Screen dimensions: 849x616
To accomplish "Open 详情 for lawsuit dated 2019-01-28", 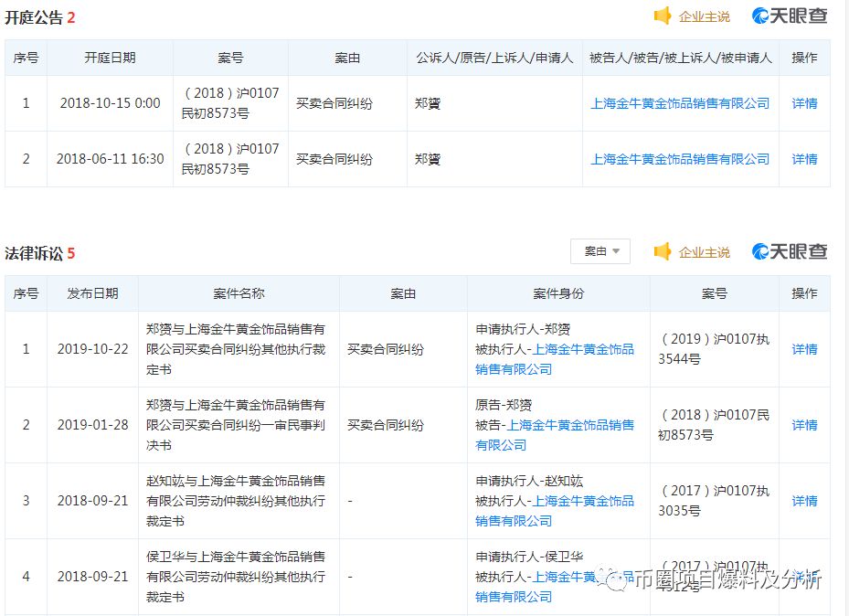I will 804,425.
